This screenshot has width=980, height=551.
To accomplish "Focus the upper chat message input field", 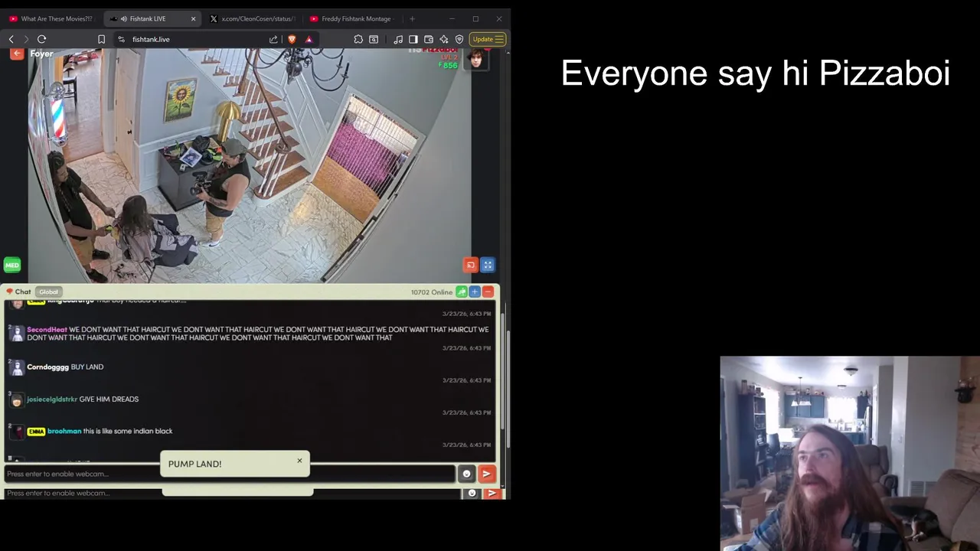I will 230,474.
